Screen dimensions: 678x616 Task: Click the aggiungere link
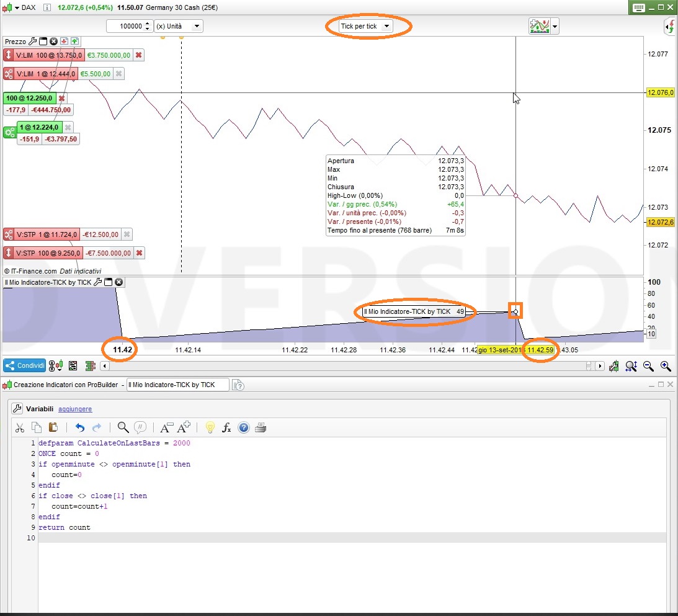75,409
